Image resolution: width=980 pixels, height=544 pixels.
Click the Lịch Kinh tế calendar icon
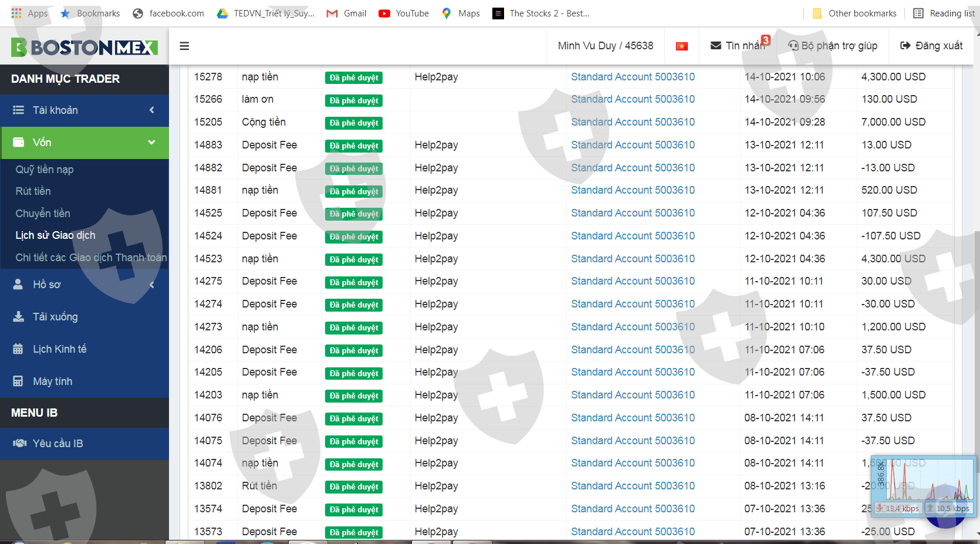[18, 349]
